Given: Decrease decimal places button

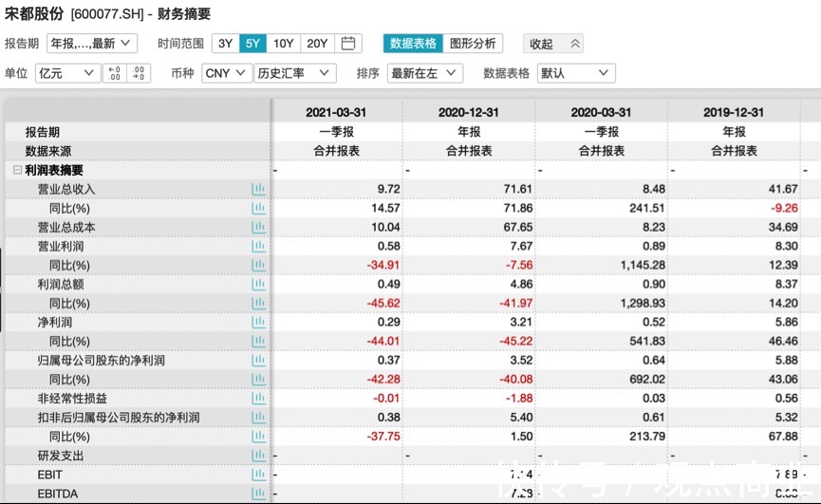Looking at the screenshot, I should click(139, 73).
